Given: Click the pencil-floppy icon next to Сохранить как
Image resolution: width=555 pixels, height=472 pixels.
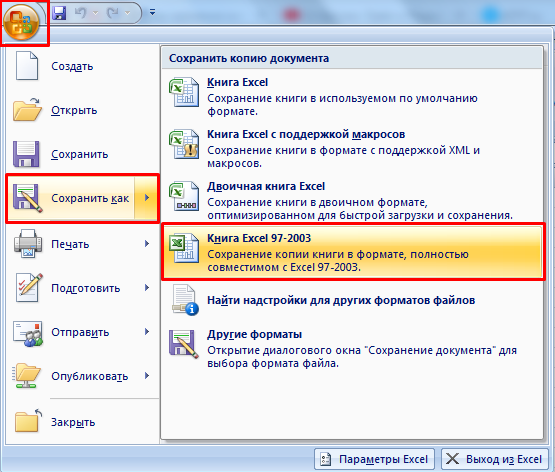Looking at the screenshot, I should click(x=28, y=198).
